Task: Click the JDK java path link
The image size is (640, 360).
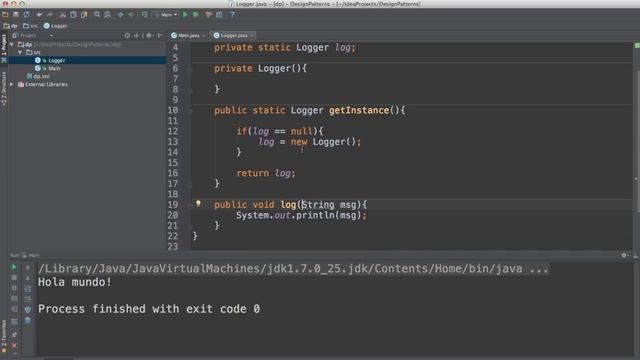Action: (x=293, y=269)
